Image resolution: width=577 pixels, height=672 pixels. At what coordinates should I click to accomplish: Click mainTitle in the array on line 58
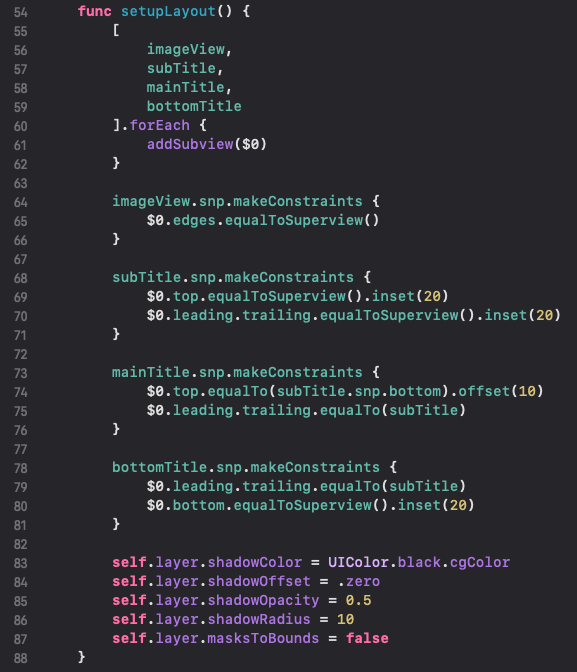[x=186, y=87]
